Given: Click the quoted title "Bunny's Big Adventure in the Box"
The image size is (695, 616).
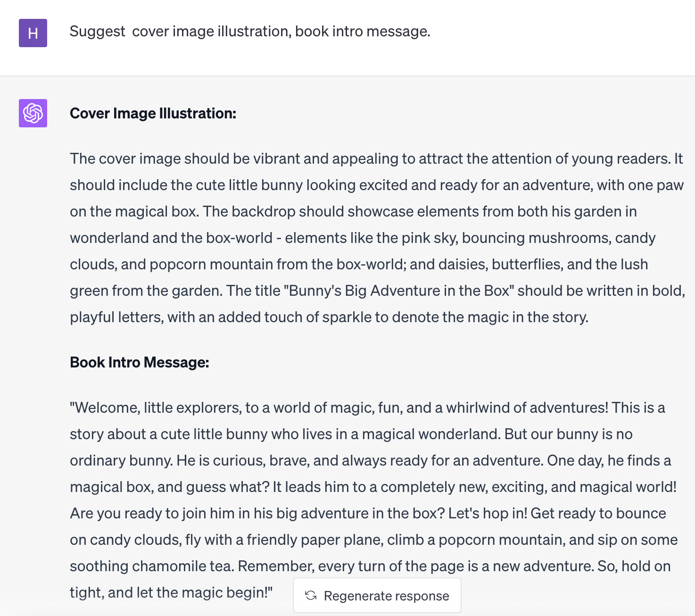Looking at the screenshot, I should click(x=399, y=291).
